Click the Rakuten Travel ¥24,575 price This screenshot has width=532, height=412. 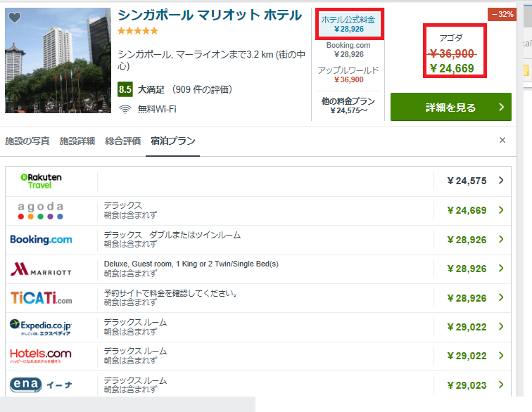(x=467, y=181)
